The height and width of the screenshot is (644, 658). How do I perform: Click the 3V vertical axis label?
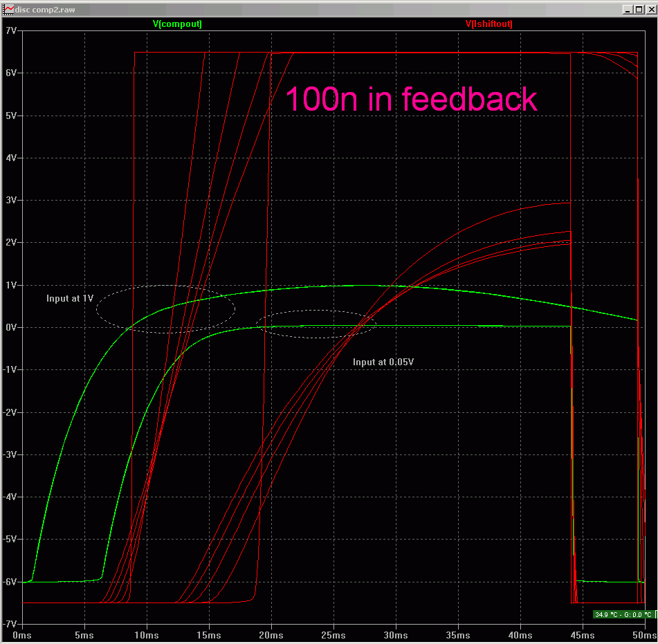11,200
